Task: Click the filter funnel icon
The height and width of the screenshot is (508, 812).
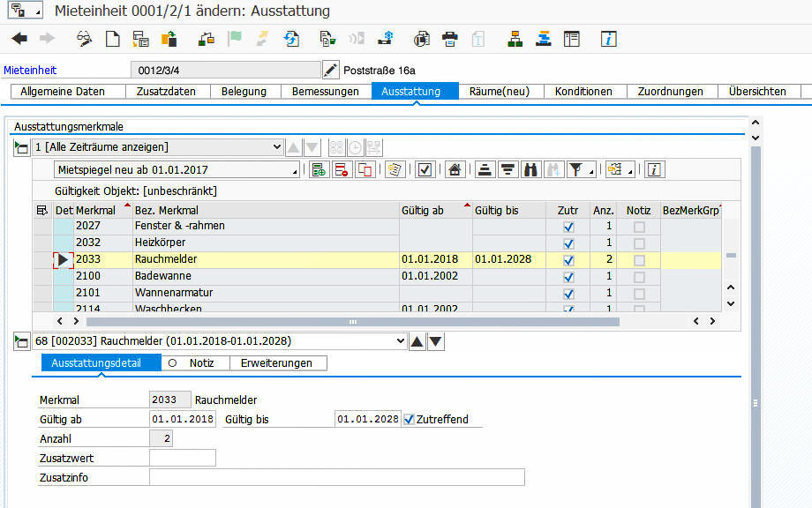Action: pyautogui.click(x=575, y=169)
